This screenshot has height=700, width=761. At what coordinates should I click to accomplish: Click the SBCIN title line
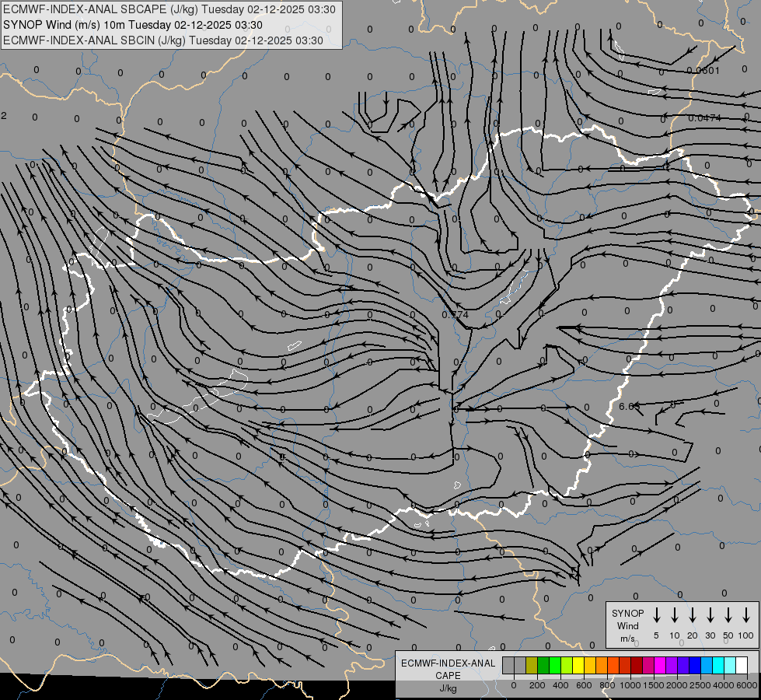pyautogui.click(x=163, y=40)
